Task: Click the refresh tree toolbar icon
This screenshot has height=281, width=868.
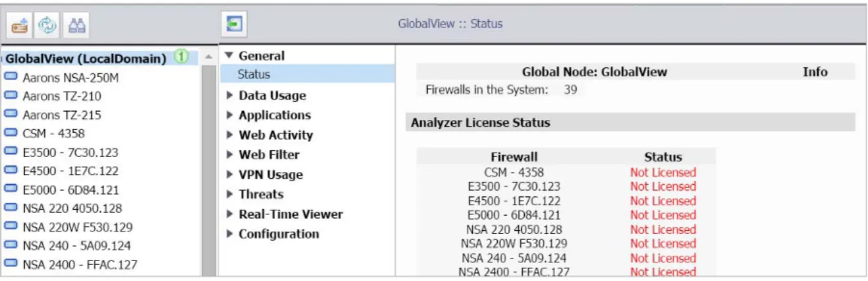Action: click(48, 25)
